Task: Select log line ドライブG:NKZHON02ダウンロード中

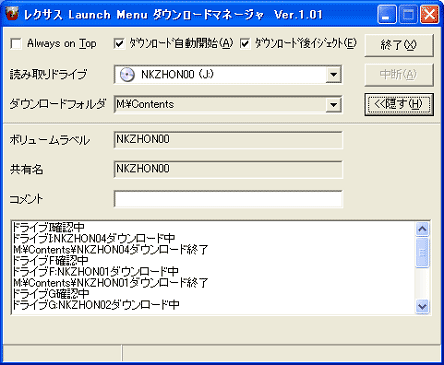Action: pyautogui.click(x=96, y=305)
